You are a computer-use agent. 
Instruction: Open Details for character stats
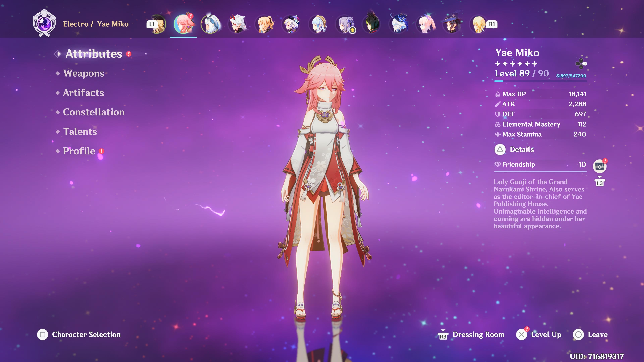pos(522,149)
